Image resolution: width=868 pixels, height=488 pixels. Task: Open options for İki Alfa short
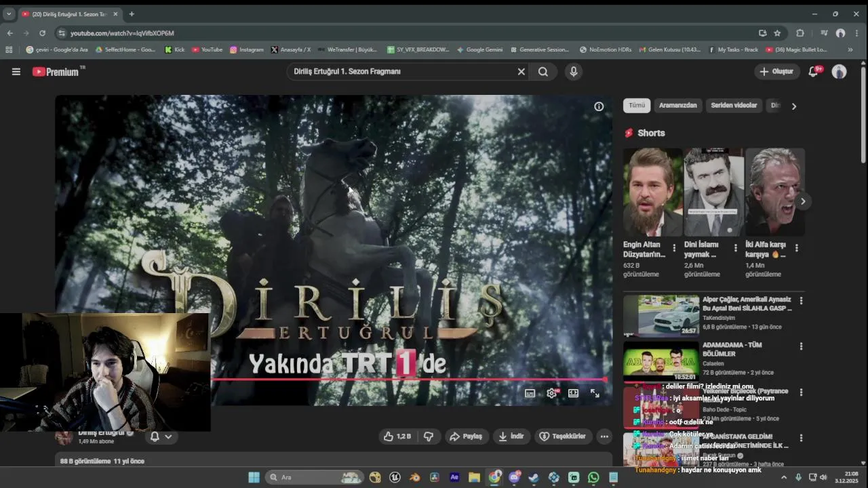point(796,248)
